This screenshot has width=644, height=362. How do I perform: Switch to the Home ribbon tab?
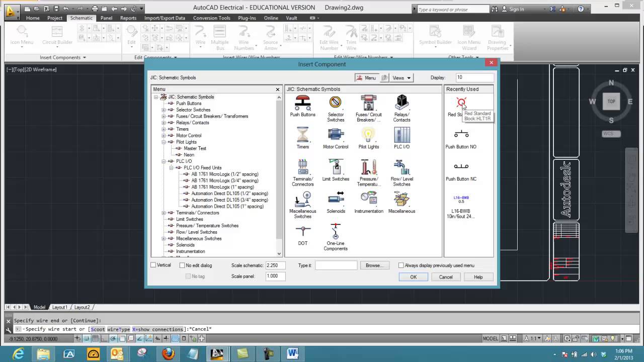[33, 18]
